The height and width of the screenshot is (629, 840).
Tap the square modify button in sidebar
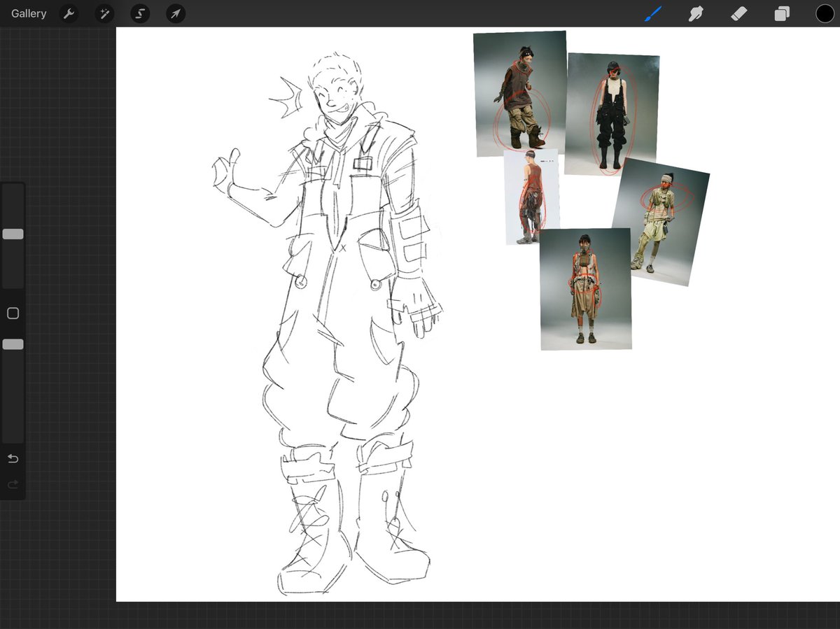pyautogui.click(x=13, y=313)
